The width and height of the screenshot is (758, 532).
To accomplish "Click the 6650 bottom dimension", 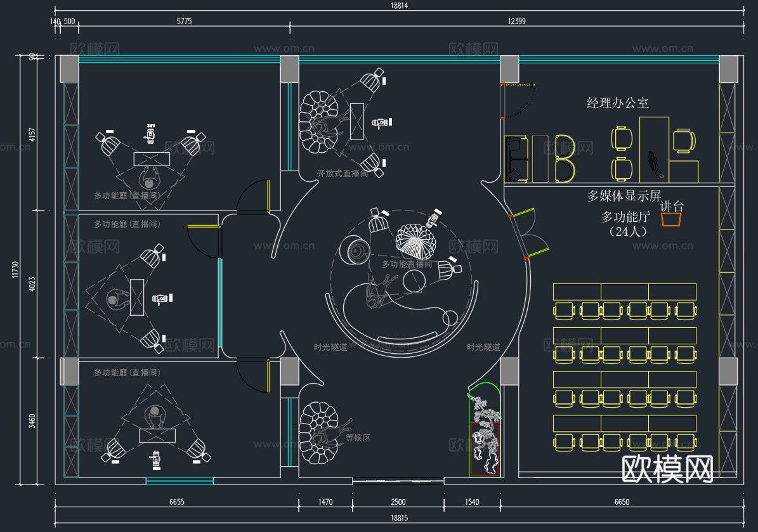I will pos(622,502).
